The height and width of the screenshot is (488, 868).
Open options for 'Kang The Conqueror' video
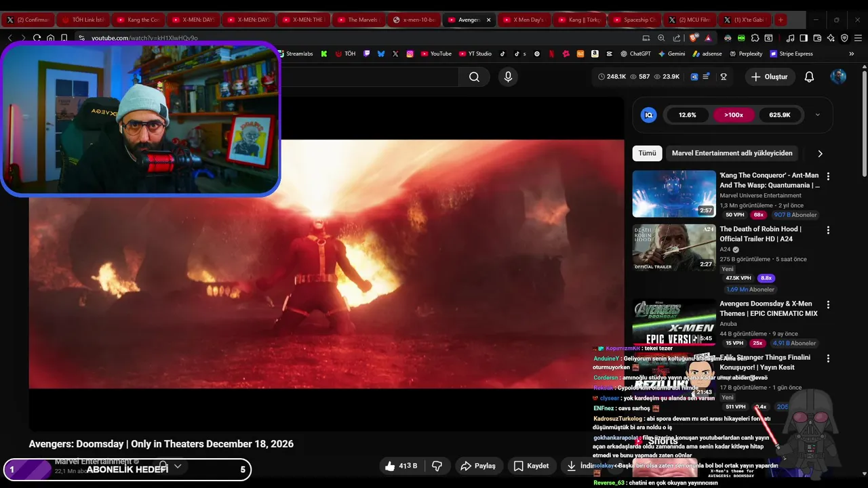pyautogui.click(x=828, y=176)
